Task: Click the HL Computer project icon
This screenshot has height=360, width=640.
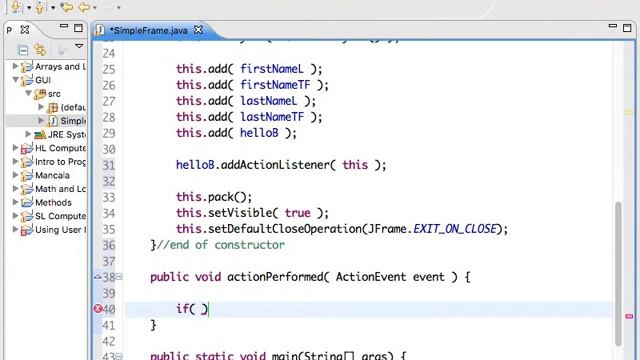Action: coord(27,148)
